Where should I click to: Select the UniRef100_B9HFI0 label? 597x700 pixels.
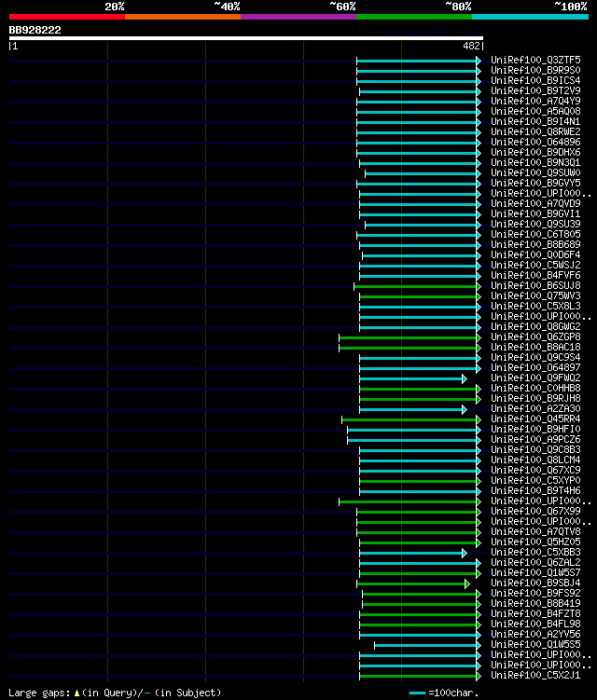pyautogui.click(x=535, y=429)
